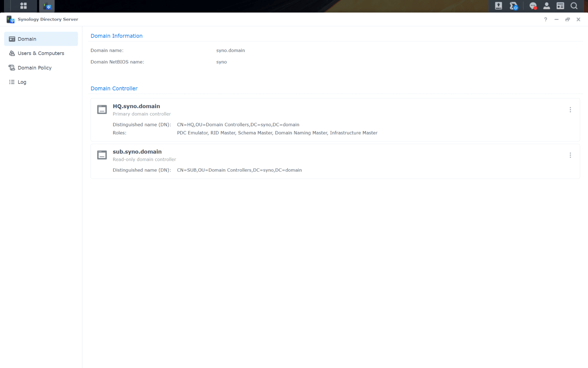
Task: Click the sub.syno.domain server icon
Action: 102,155
